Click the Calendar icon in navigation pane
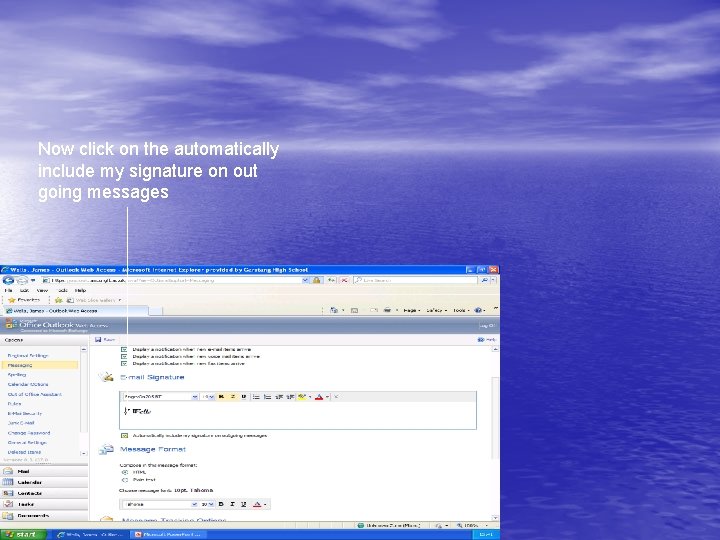This screenshot has width=720, height=540. tap(8, 482)
